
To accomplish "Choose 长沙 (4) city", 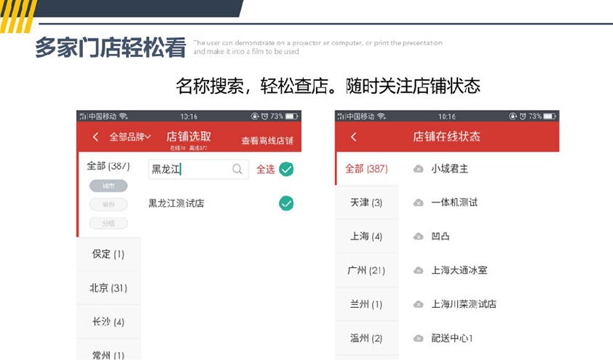I will click(x=108, y=322).
